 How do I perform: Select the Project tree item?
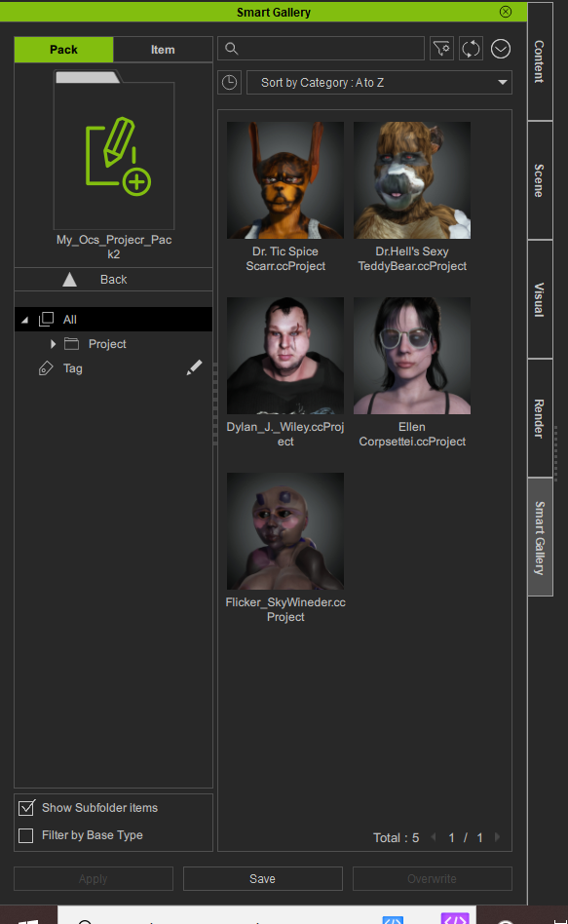[113, 343]
